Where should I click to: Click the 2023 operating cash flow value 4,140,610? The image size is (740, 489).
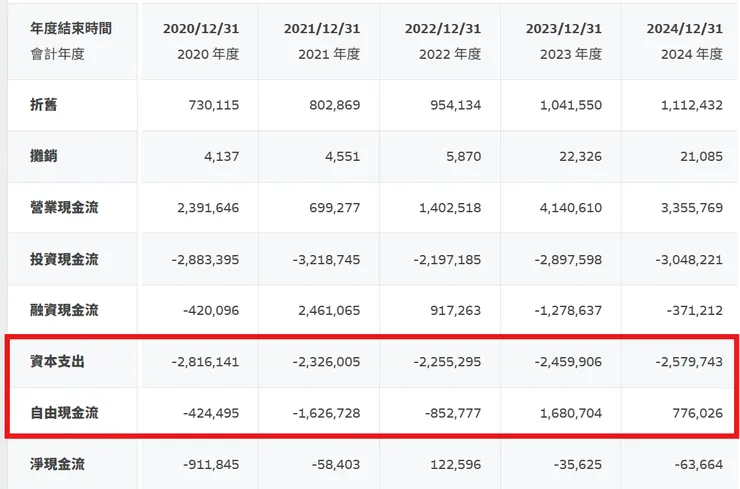tap(565, 208)
